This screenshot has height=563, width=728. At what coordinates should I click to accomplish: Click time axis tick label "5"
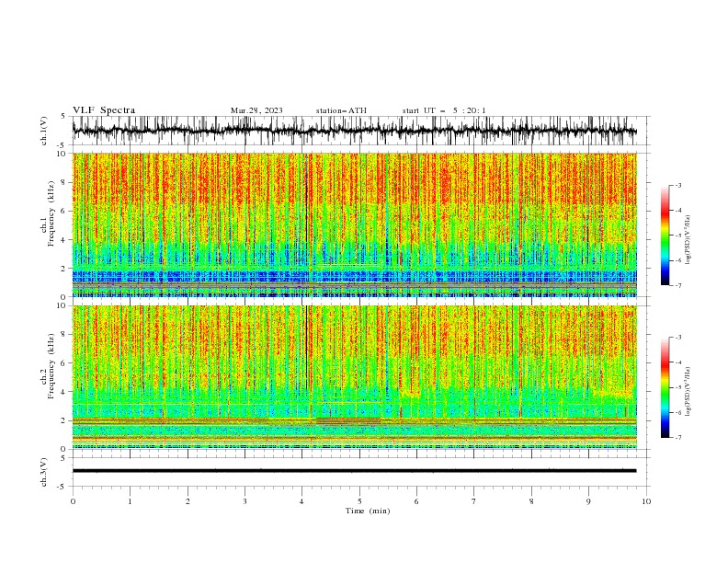point(359,501)
